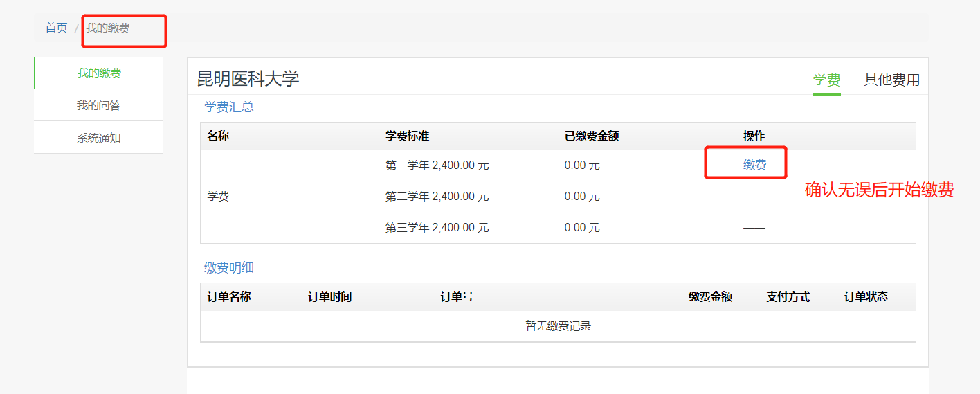
Task: Click the 订单状态 column header
Action: point(866,297)
